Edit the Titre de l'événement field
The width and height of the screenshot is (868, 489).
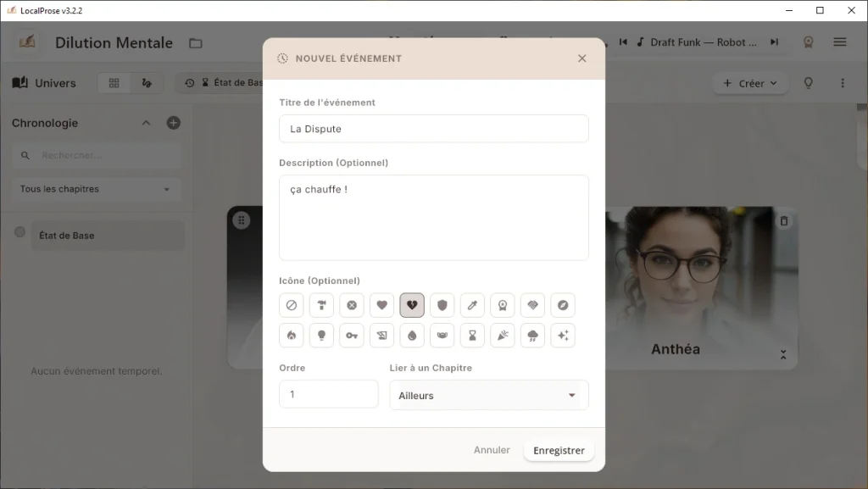tap(433, 129)
